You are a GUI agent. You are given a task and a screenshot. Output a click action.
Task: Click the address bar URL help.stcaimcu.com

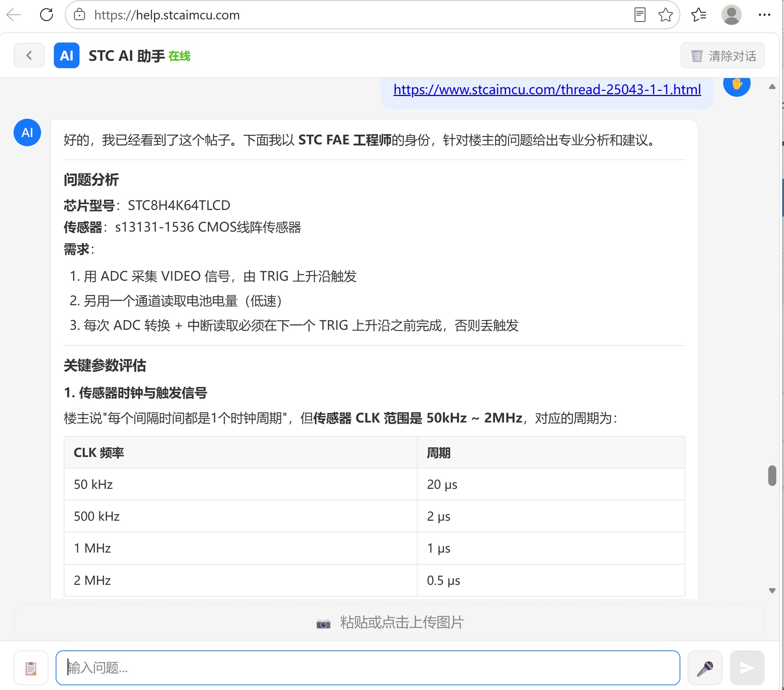(167, 15)
